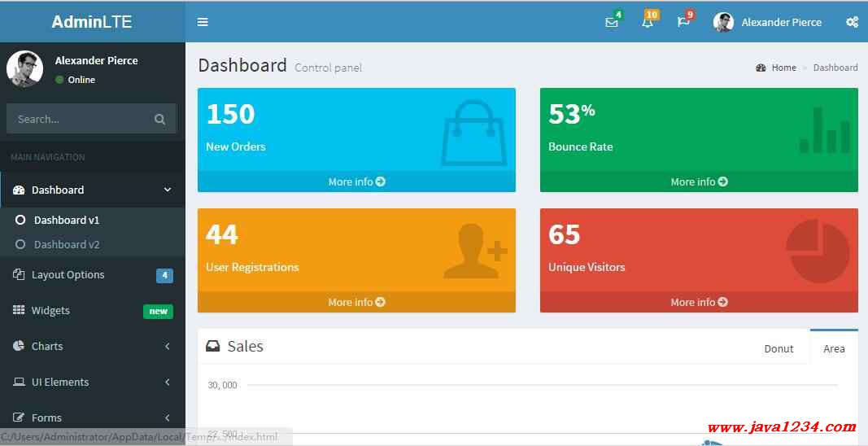Open the notifications bell icon

[x=648, y=22]
